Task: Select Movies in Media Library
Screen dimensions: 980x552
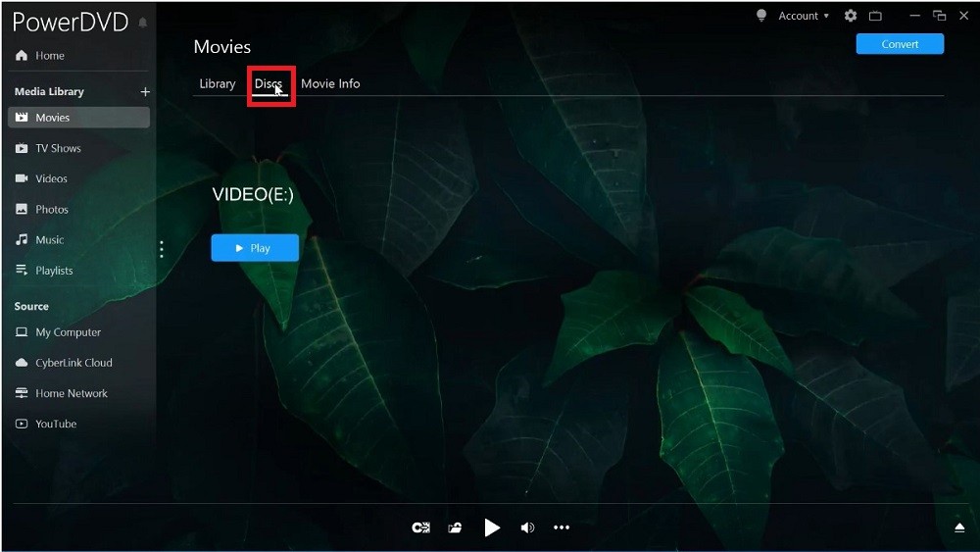Action: [x=78, y=118]
